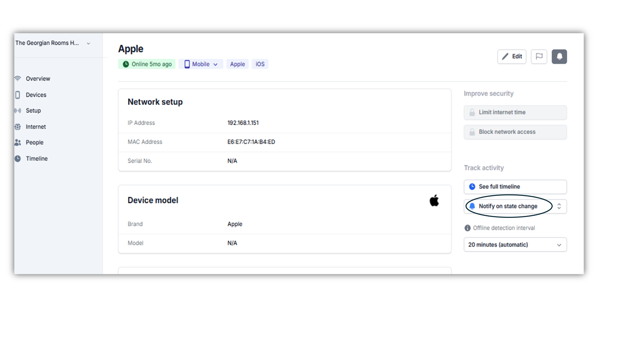The height and width of the screenshot is (362, 644).
Task: Click the Model N/A value
Action: (x=232, y=243)
